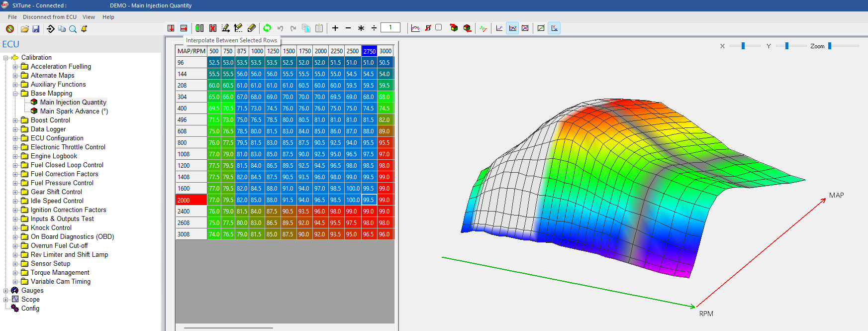Screen dimensions: 868x331
Task: Tick the empty checkbox in the toolbar
Action: (438, 27)
